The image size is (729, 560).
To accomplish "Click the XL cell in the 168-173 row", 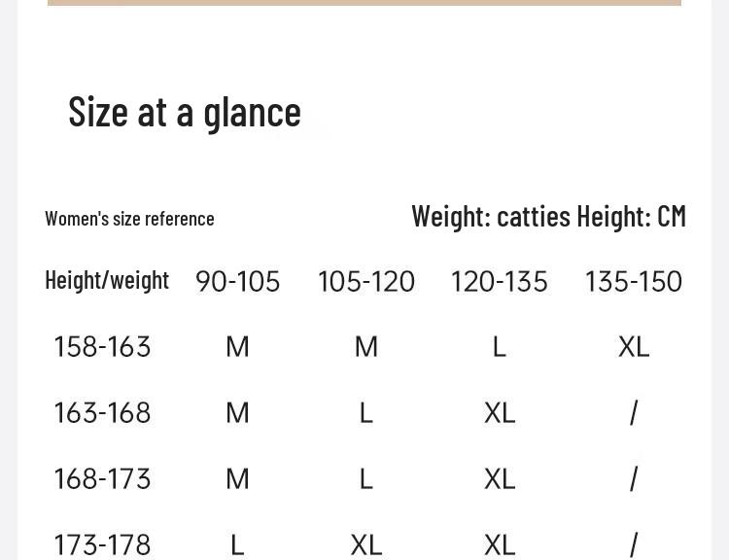I will pos(499,479).
